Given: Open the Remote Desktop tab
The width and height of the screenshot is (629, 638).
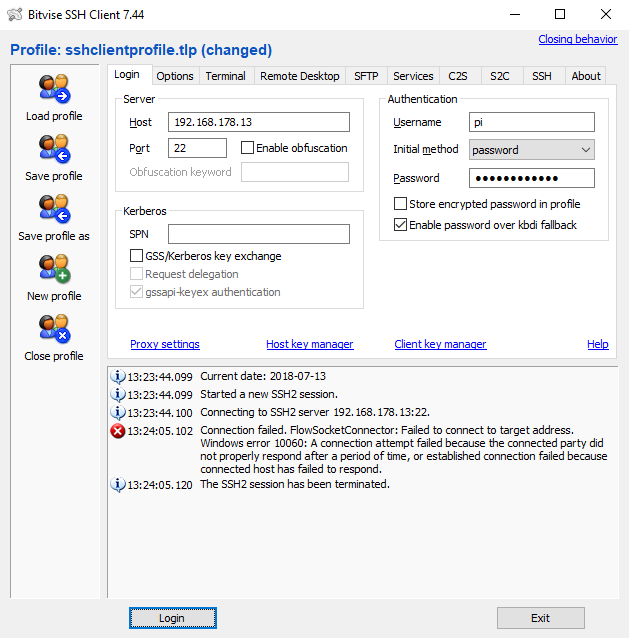Looking at the screenshot, I should click(x=300, y=76).
